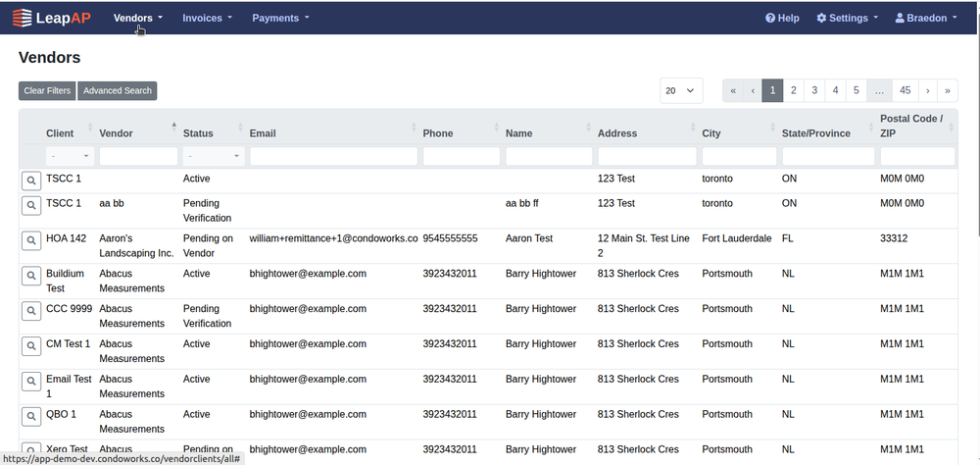Open the Invoices menu
This screenshot has height=465, width=980.
(x=208, y=19)
